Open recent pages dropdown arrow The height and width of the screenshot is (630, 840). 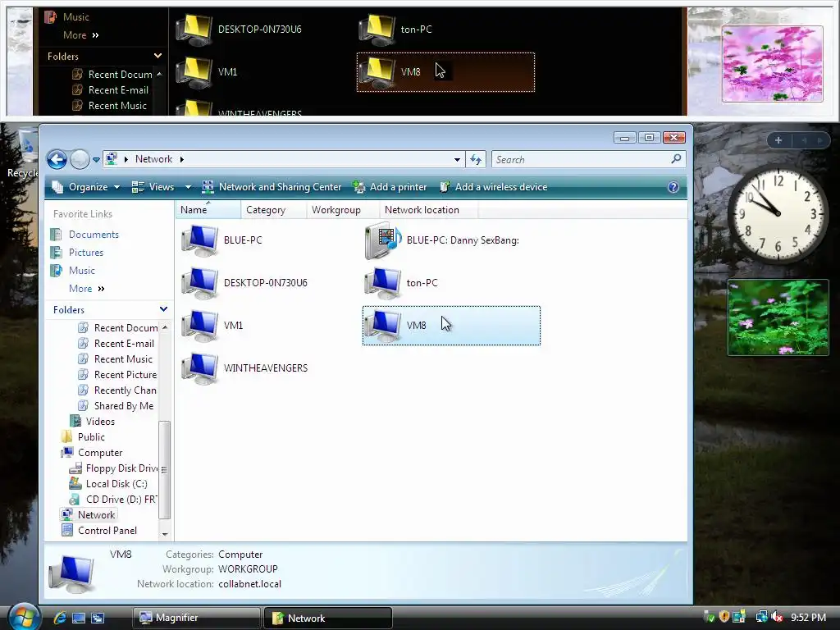tap(96, 160)
